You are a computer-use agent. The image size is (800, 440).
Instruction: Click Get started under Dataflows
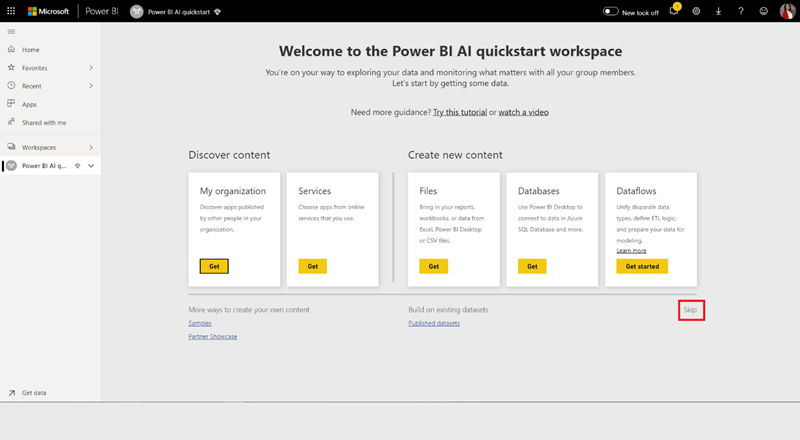(x=642, y=266)
